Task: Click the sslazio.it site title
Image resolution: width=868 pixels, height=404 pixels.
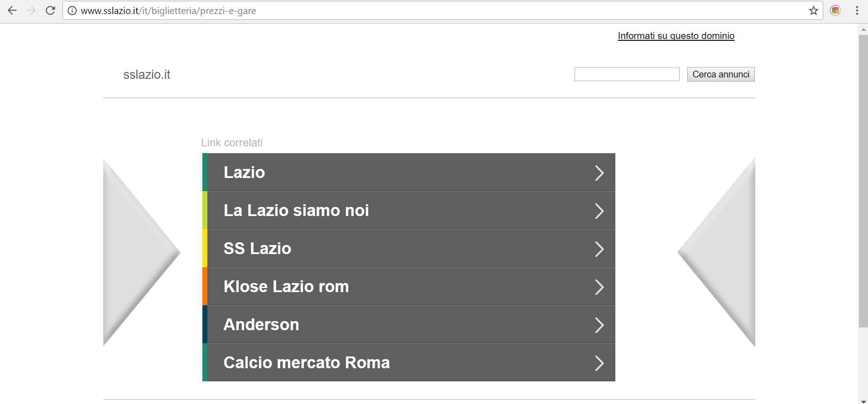Action: [x=147, y=75]
